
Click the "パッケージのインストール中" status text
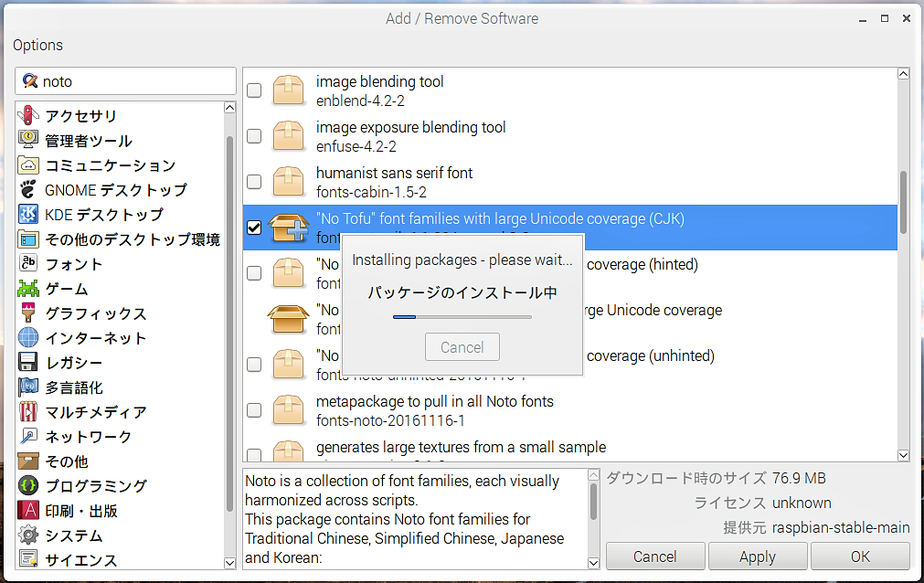(462, 293)
